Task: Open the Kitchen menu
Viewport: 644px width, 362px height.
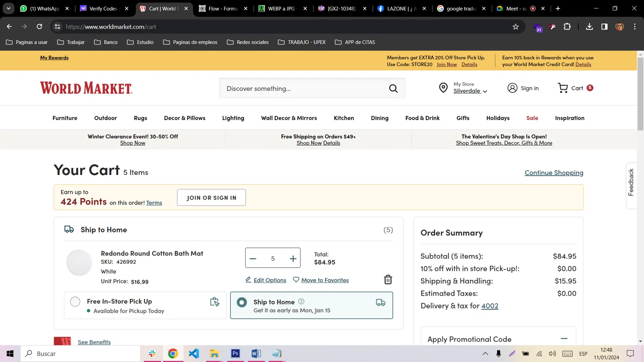Action: point(344,118)
